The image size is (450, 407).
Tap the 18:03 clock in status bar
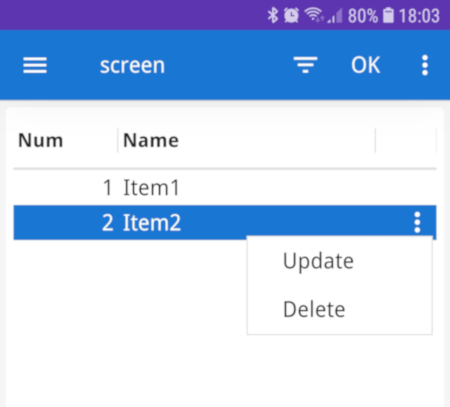click(x=419, y=16)
